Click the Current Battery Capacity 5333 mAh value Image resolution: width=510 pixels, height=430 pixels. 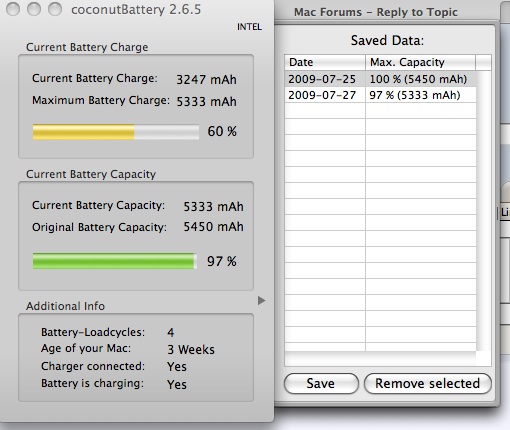click(x=214, y=206)
